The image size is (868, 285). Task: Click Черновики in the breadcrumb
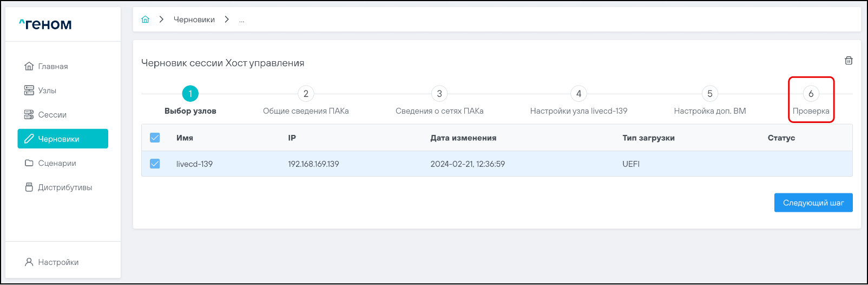(x=194, y=20)
